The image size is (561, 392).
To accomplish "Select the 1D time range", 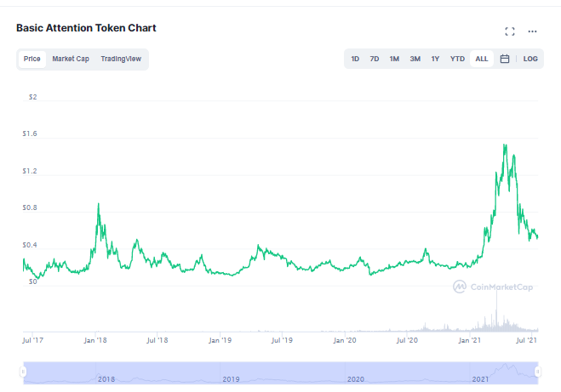I will [x=355, y=59].
